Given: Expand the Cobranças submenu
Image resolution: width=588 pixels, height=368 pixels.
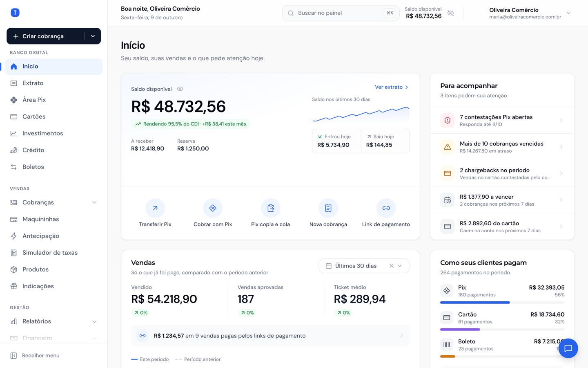Looking at the screenshot, I should pos(94,202).
